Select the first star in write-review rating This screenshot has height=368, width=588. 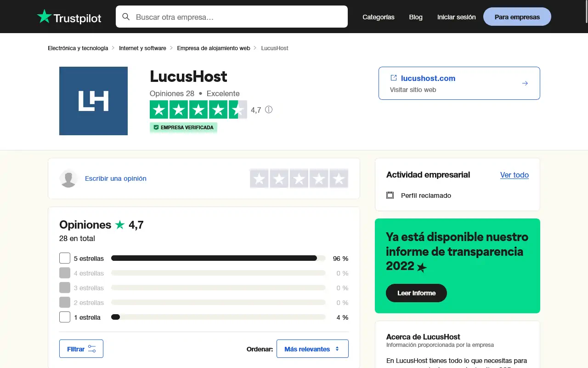click(x=259, y=178)
